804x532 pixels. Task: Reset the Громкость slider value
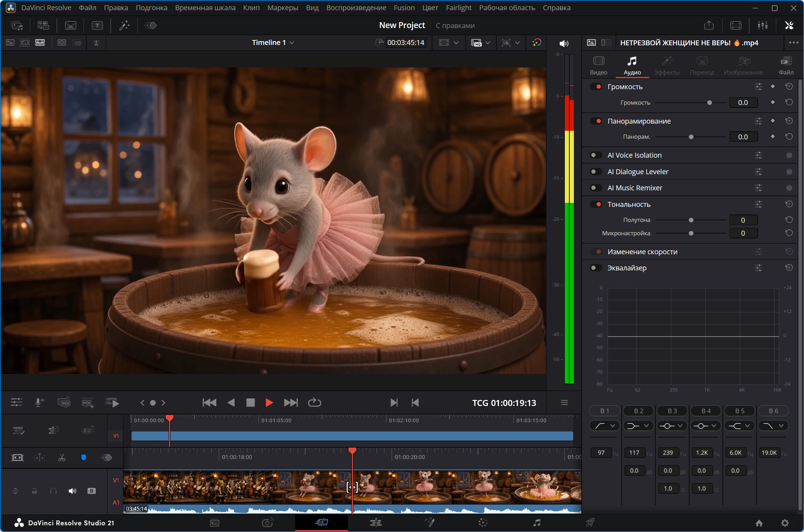click(789, 103)
